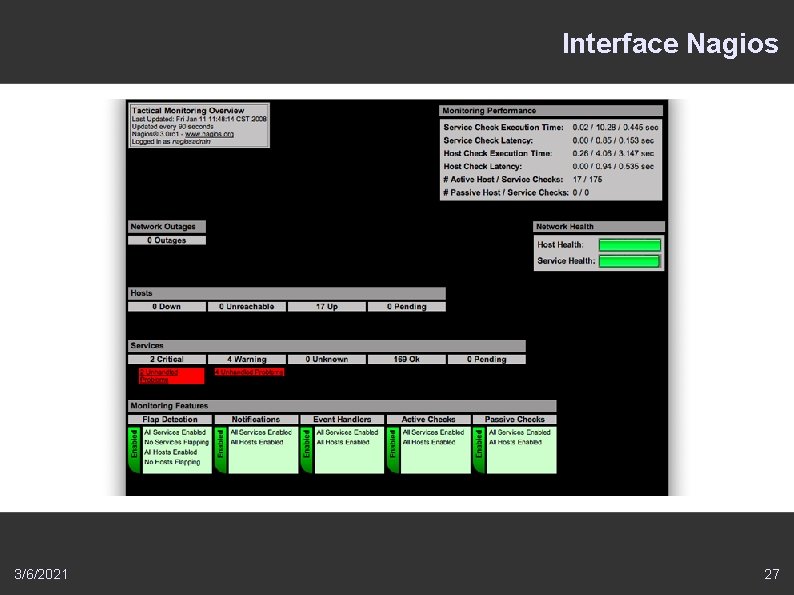Click the Monitoring Features header
This screenshot has width=794, height=595.
click(x=342, y=406)
